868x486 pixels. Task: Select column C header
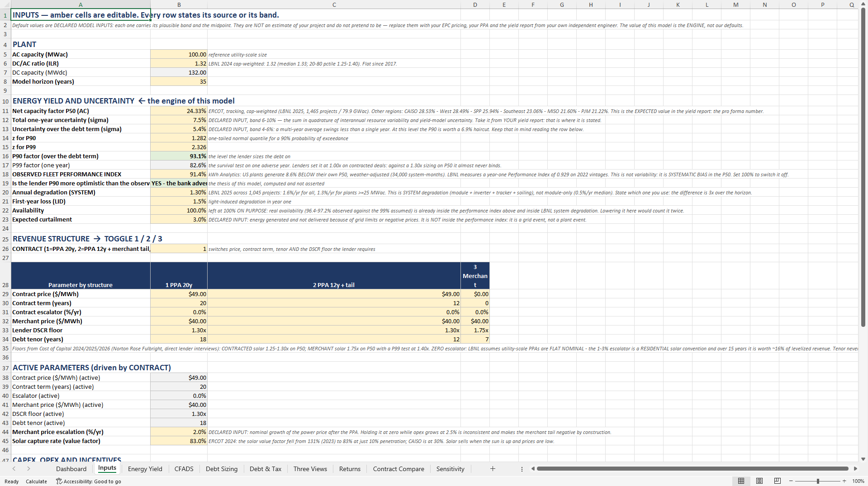pos(334,5)
